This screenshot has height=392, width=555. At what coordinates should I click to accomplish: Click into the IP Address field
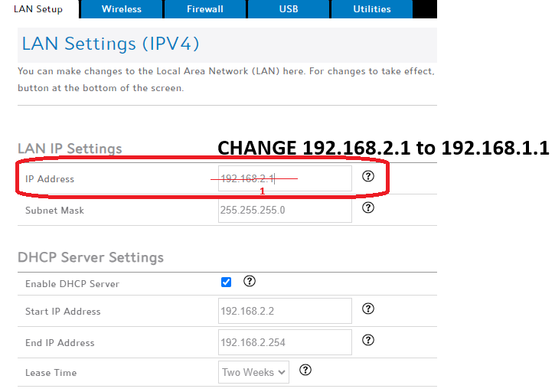click(x=285, y=178)
